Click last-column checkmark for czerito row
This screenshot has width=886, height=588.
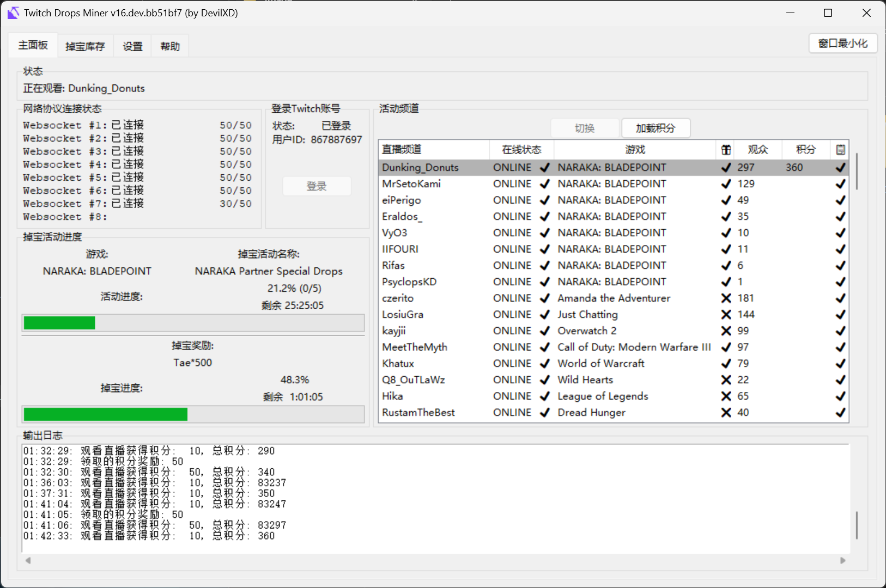pos(840,298)
